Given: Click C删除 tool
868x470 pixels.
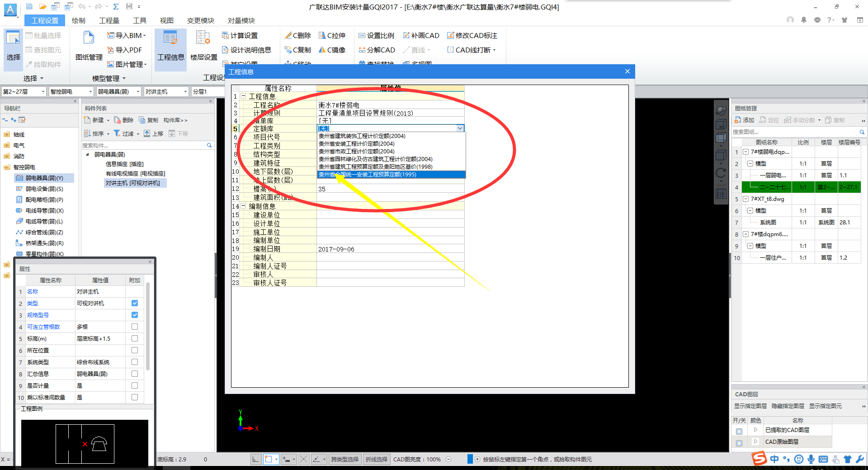Looking at the screenshot, I should pos(298,35).
